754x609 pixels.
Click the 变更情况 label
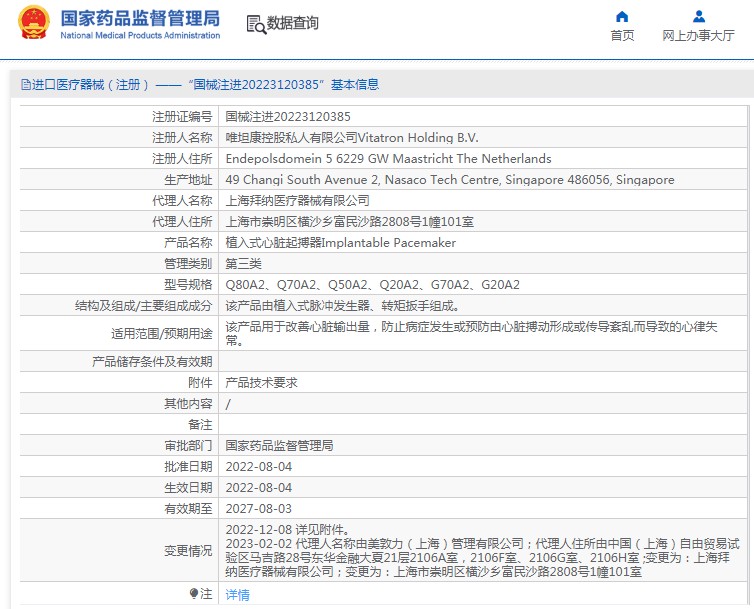[188, 551]
